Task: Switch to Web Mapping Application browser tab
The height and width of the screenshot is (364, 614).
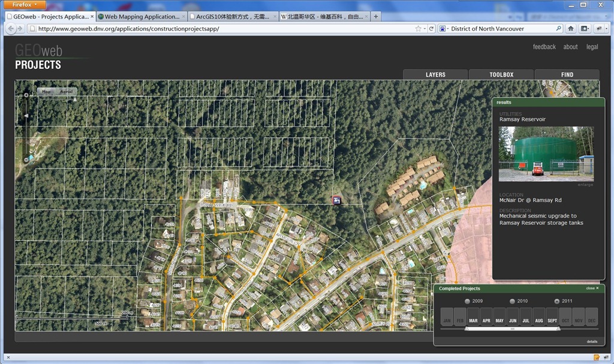Action: 142,16
